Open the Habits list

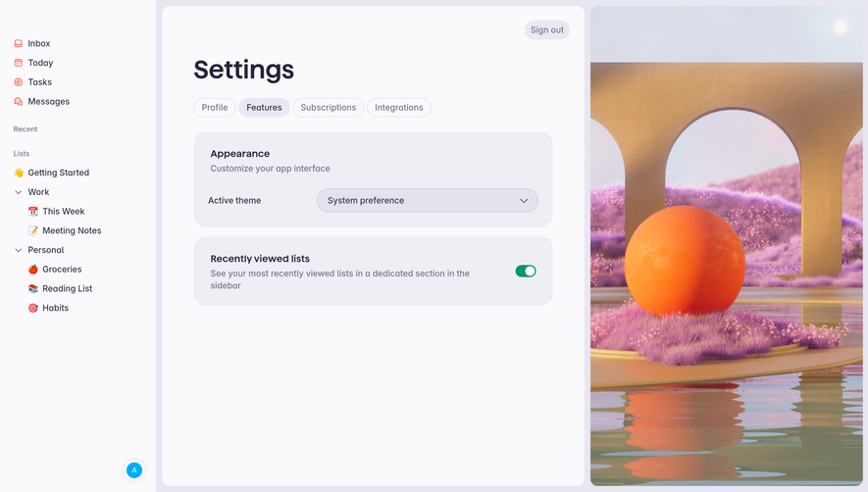pos(55,309)
